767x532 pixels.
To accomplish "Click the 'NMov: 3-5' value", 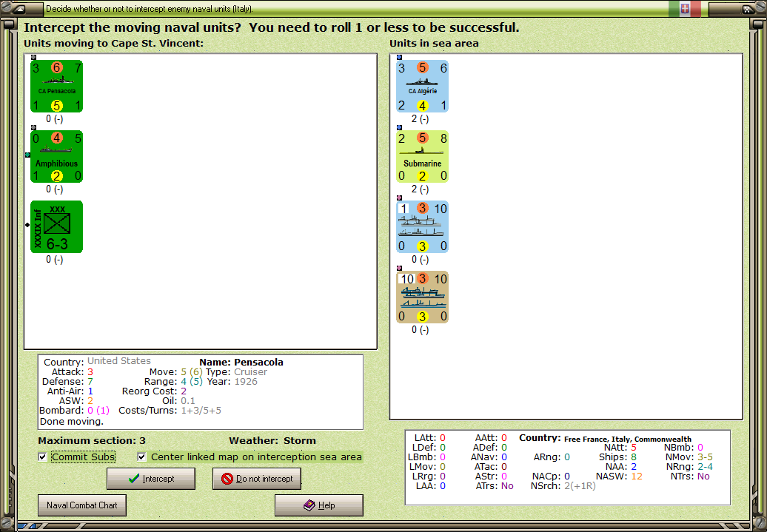I will [x=689, y=457].
